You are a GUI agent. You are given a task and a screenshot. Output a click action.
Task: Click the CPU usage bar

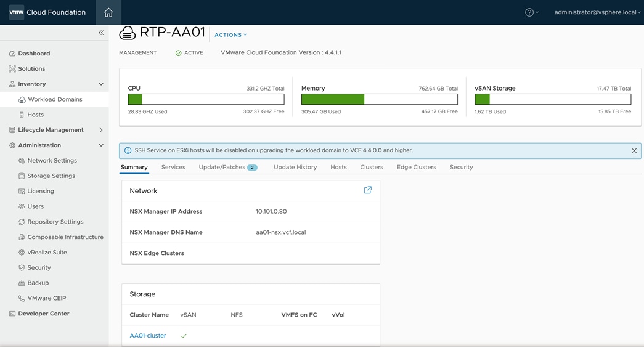[x=206, y=99]
